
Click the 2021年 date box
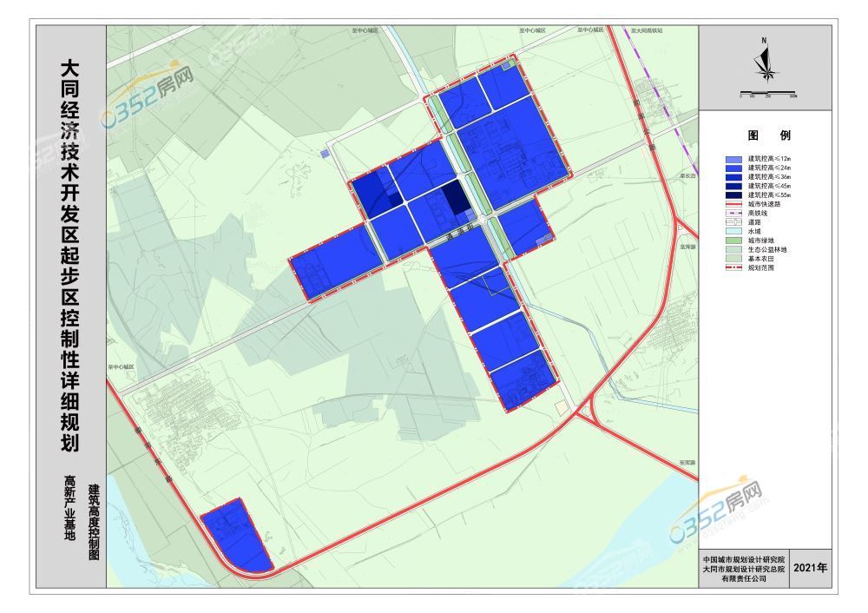click(x=811, y=568)
